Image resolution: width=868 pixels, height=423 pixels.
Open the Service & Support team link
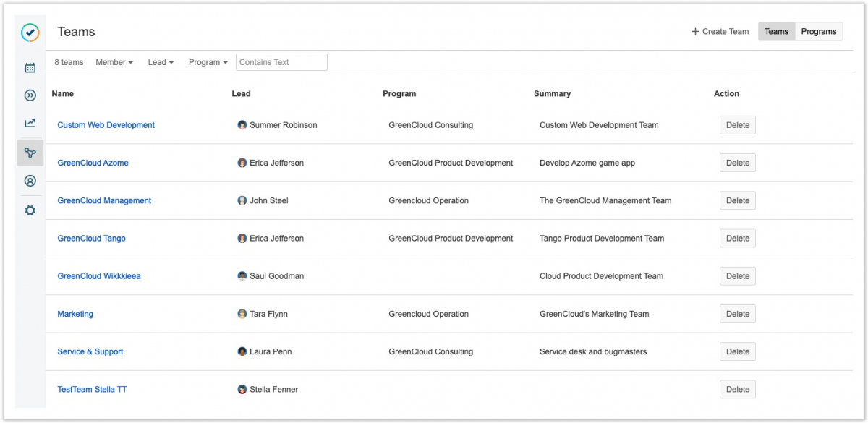click(x=90, y=352)
